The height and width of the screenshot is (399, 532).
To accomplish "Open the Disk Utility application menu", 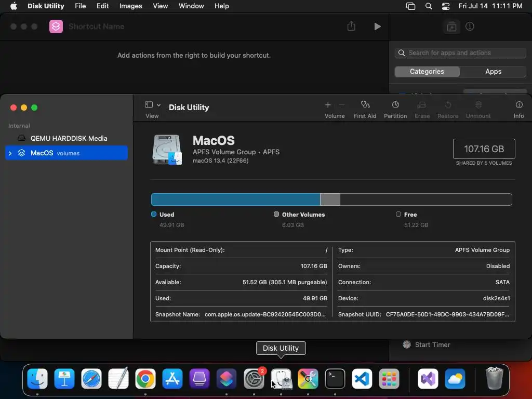I will (46, 6).
